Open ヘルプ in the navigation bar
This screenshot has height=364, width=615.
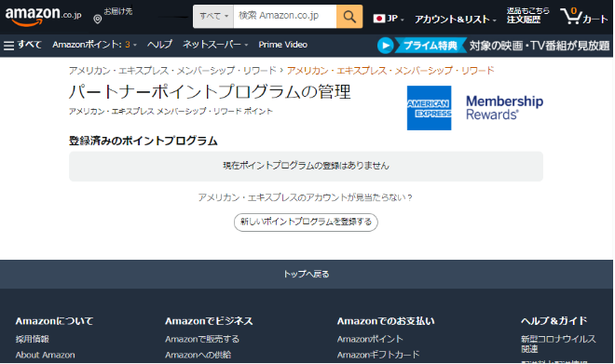(x=159, y=45)
